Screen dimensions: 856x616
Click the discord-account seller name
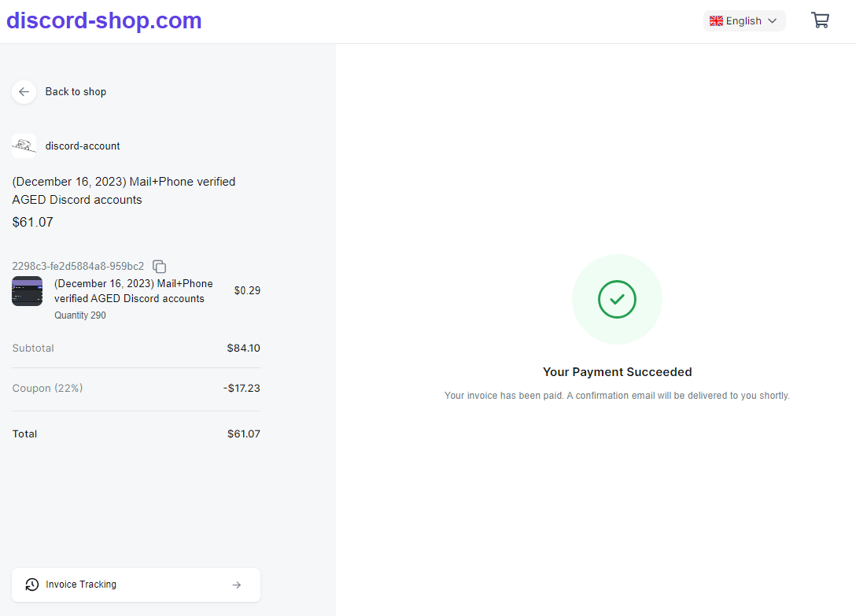tap(83, 146)
